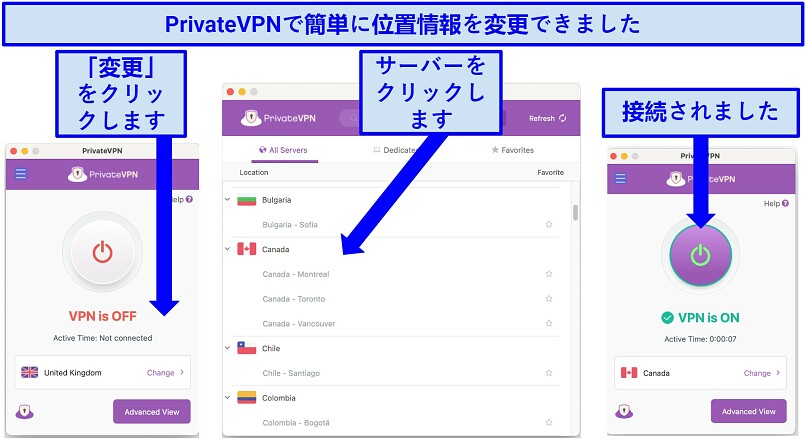This screenshot has width=806, height=439.
Task: Click "Active Time: Not connected" text
Action: click(102, 338)
